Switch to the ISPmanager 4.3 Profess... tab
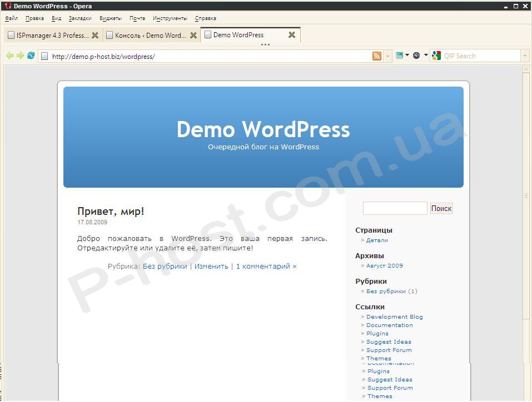532x402 pixels. click(53, 35)
